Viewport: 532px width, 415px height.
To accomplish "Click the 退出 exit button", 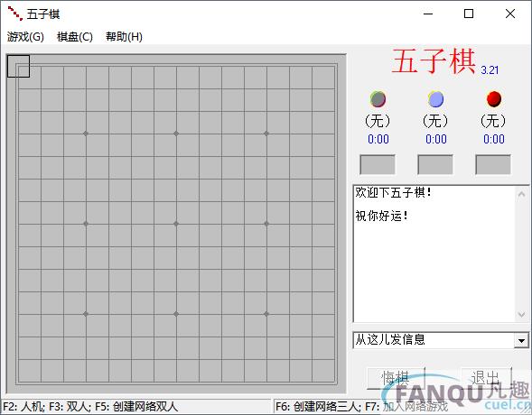I will 486,378.
